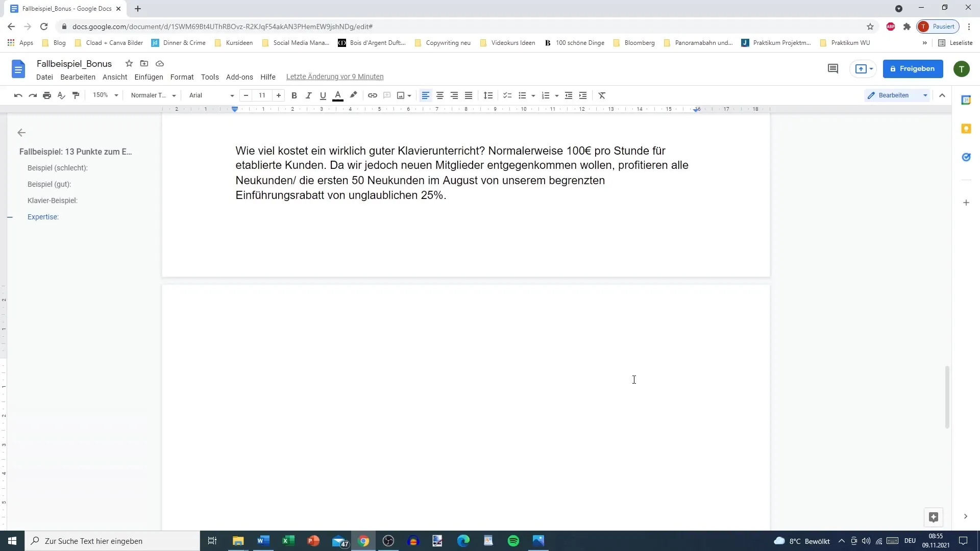This screenshot has height=551, width=980.
Task: Jump to Expertise in the outline
Action: 43,217
